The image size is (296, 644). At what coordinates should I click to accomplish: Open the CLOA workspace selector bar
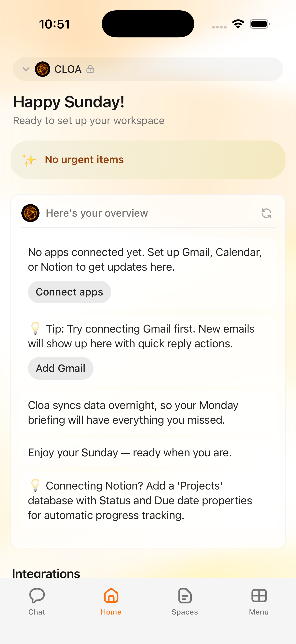pyautogui.click(x=175, y=69)
